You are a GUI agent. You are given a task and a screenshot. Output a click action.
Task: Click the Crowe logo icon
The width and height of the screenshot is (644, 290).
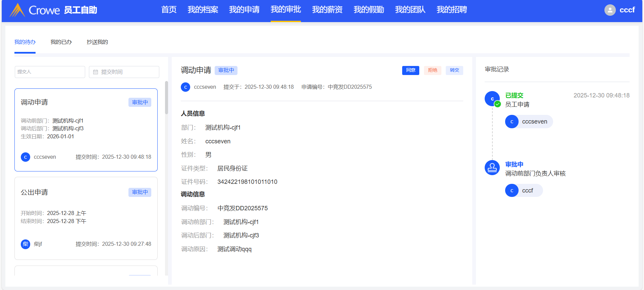(x=17, y=10)
